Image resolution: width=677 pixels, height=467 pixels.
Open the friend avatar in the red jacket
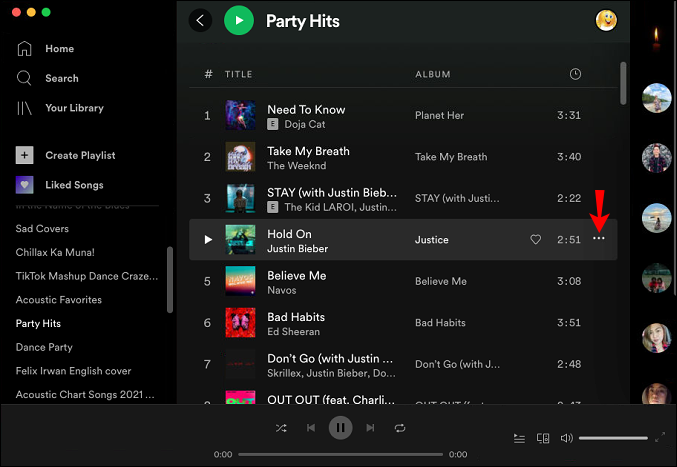pyautogui.click(x=656, y=158)
